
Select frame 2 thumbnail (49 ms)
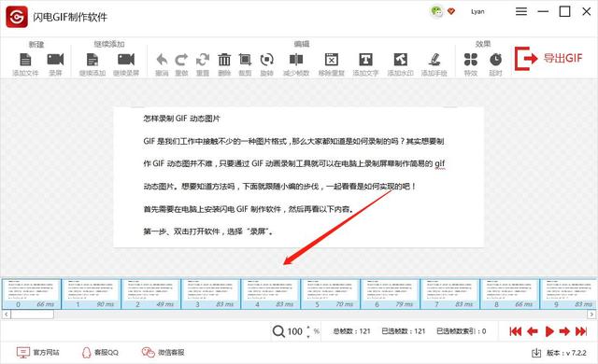point(151,294)
